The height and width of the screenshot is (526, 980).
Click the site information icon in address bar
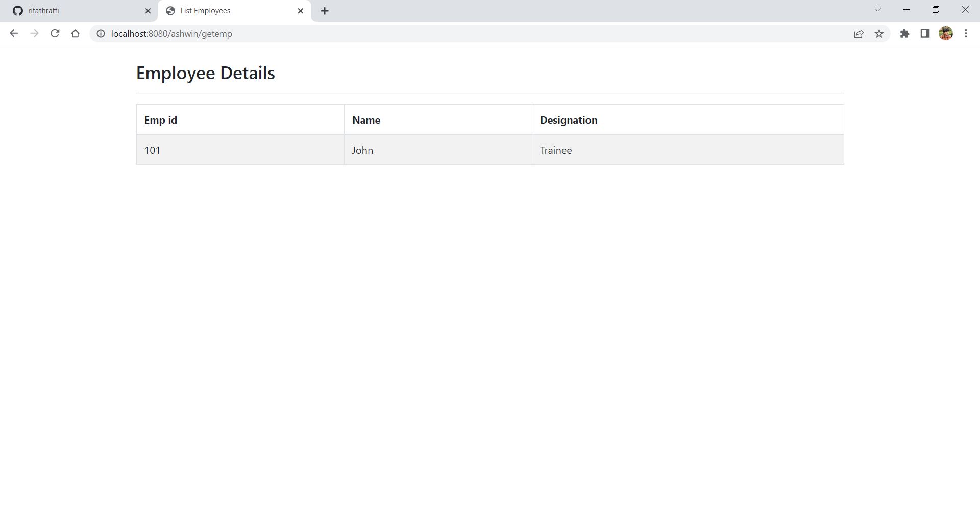point(100,33)
